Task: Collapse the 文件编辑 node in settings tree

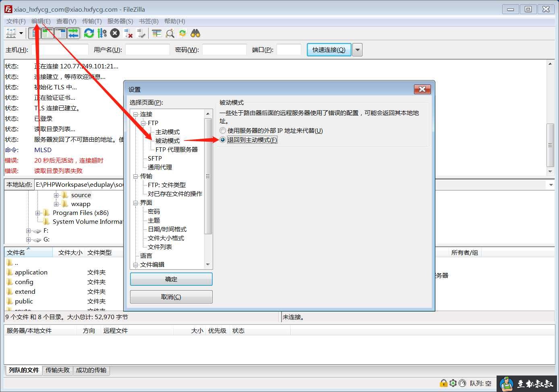Action: tap(136, 265)
